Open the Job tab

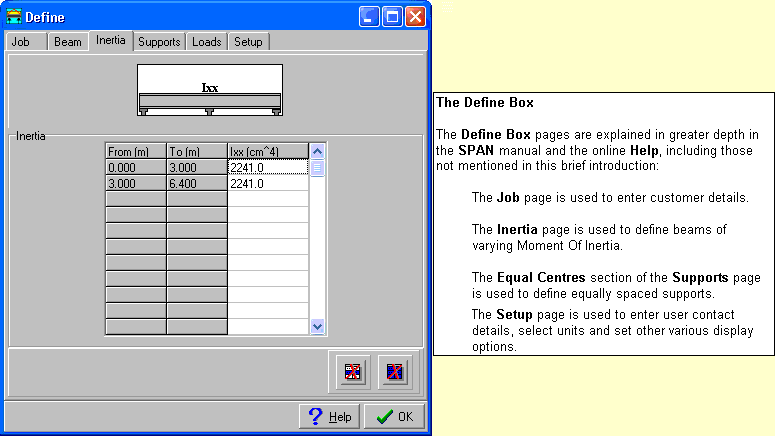coord(20,42)
